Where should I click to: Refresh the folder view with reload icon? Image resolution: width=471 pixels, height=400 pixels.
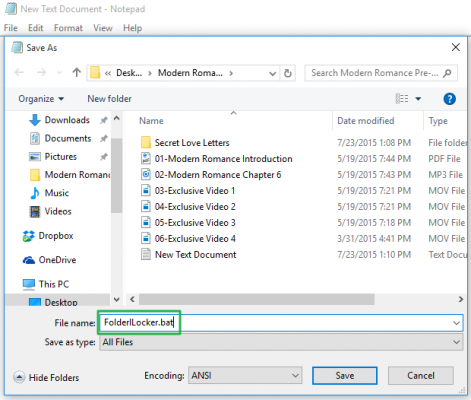(x=288, y=73)
